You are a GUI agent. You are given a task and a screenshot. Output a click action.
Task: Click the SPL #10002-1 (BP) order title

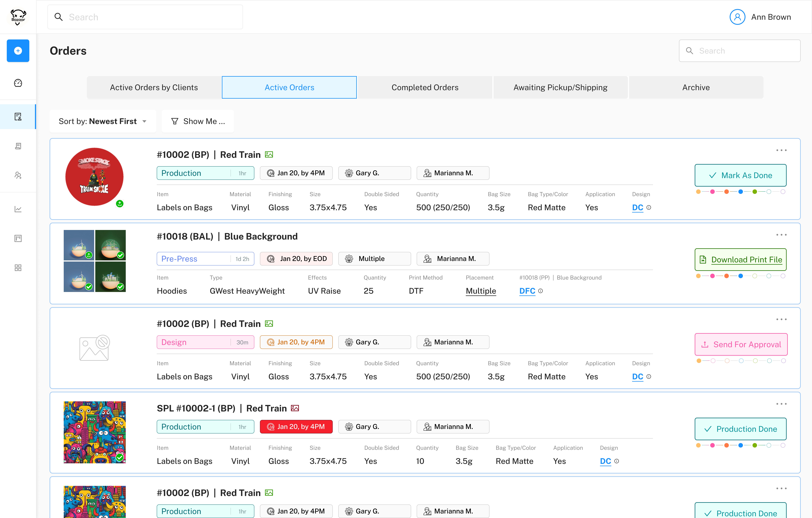[222, 409]
